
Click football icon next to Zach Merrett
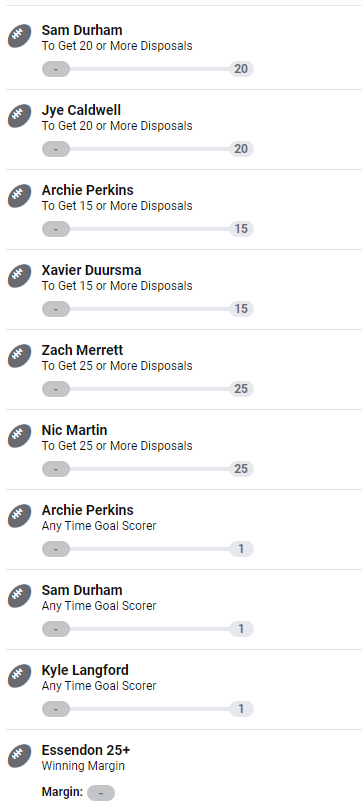click(x=20, y=356)
